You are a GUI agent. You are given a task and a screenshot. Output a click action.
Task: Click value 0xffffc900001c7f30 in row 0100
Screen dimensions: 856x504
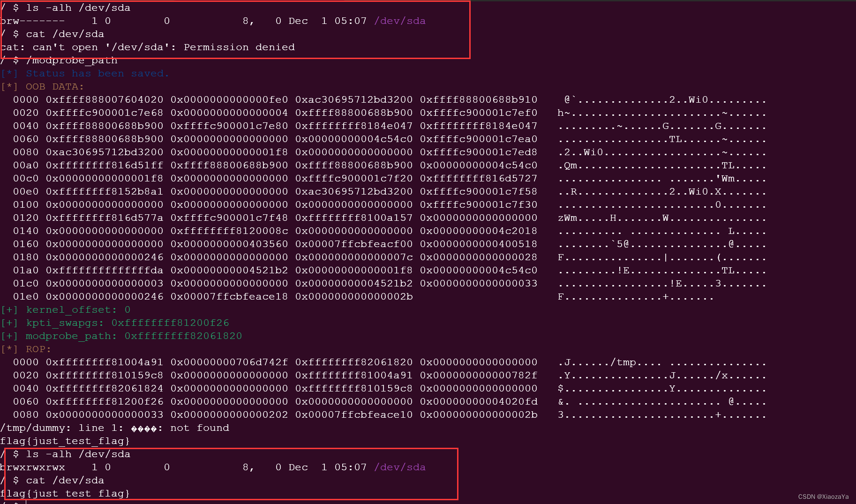tap(479, 205)
